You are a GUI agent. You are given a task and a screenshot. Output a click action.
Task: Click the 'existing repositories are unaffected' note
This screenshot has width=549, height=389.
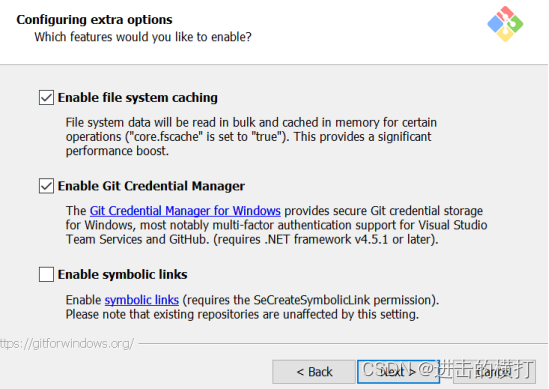point(242,314)
